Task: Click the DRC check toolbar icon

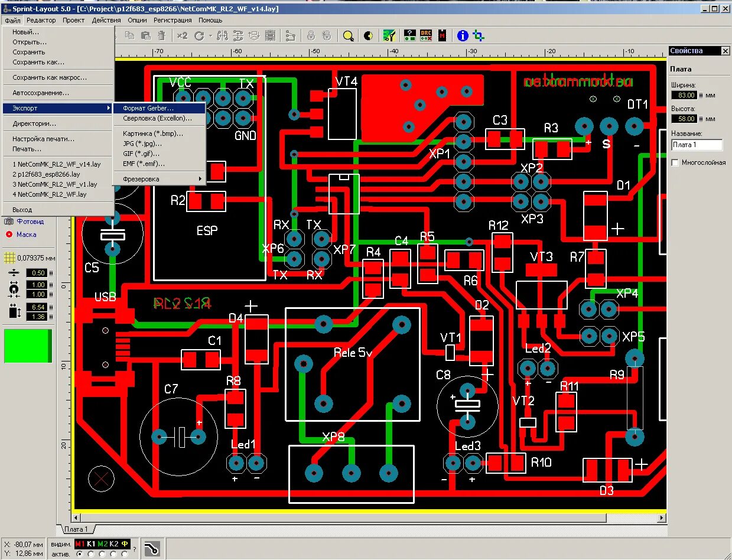Action: click(x=426, y=35)
